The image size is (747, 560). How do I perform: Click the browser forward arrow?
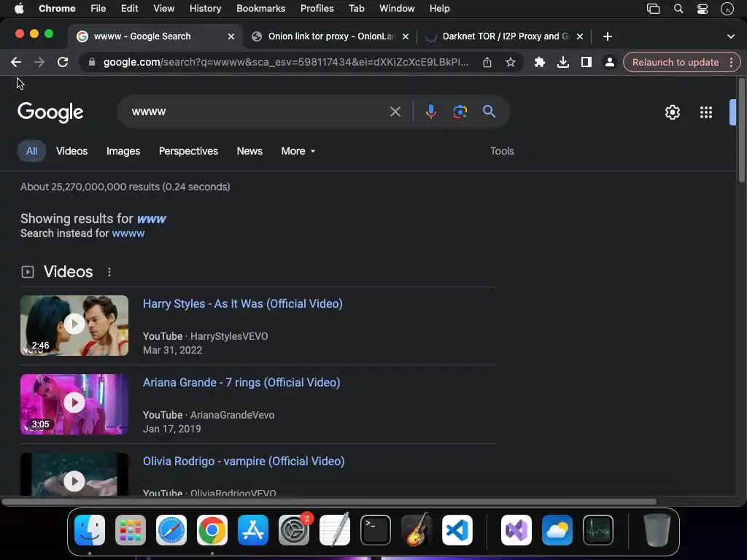click(x=39, y=62)
